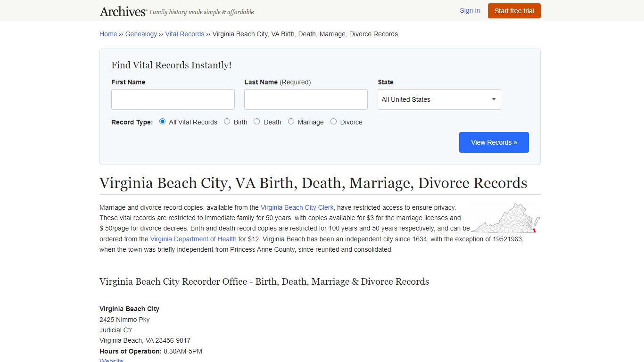
Task: Select the Divorce record type
Action: click(x=334, y=122)
